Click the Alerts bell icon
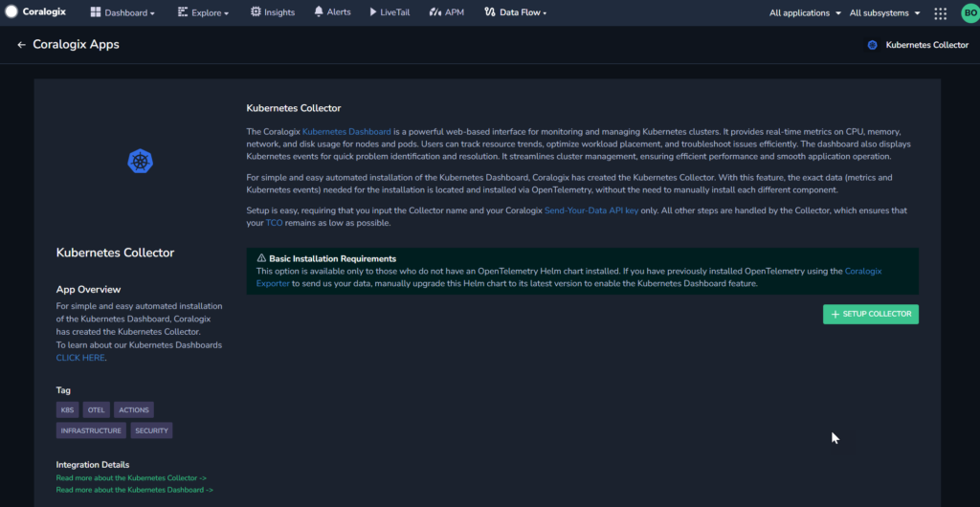The width and height of the screenshot is (980, 507). coord(319,11)
